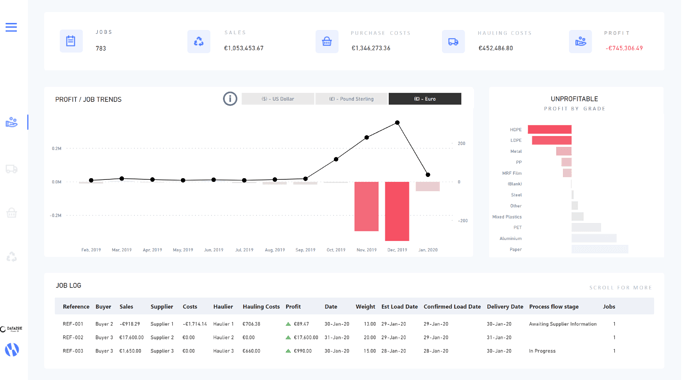690x380 pixels.
Task: Click Supplier 1 in job log
Action: (162, 324)
